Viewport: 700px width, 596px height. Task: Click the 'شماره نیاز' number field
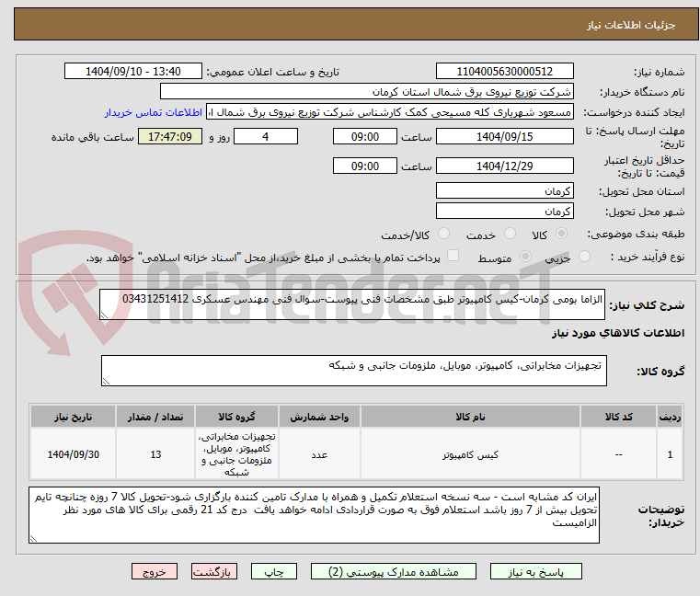click(503, 72)
